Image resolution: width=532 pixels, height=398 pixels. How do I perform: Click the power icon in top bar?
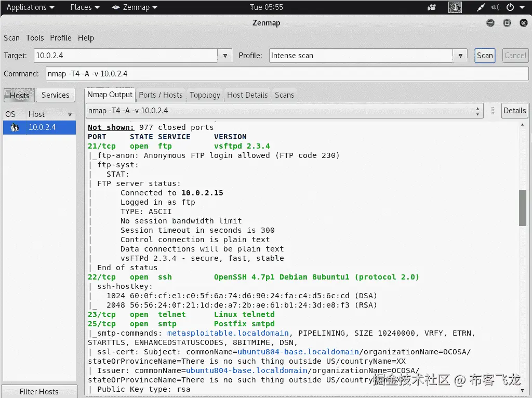[x=510, y=7]
